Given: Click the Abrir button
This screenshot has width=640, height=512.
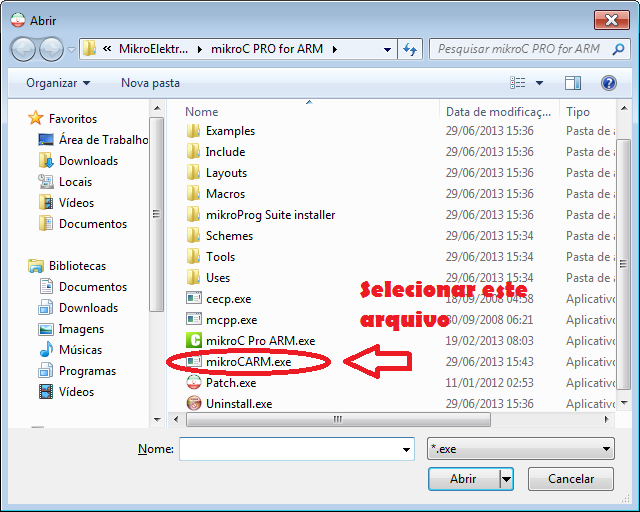Looking at the screenshot, I should point(464,479).
